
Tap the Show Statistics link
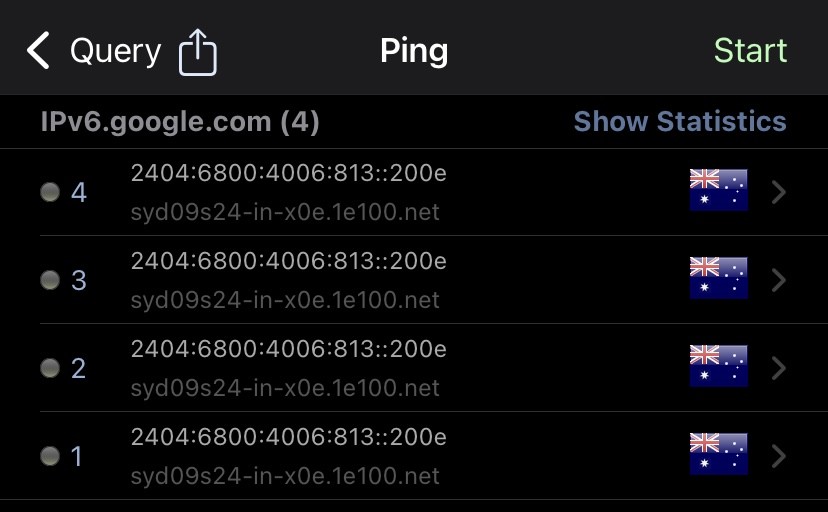tap(680, 122)
